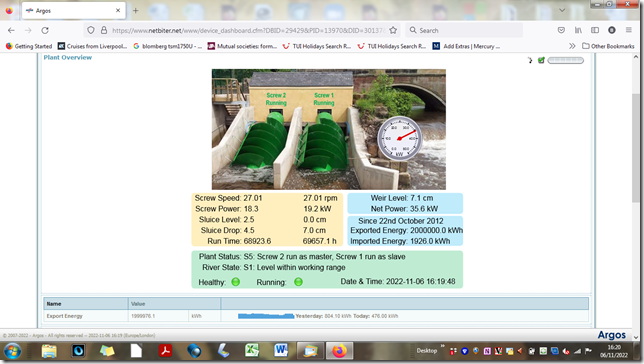Click the Screw 2 Running label
Image resolution: width=644 pixels, height=364 pixels.
point(276,99)
